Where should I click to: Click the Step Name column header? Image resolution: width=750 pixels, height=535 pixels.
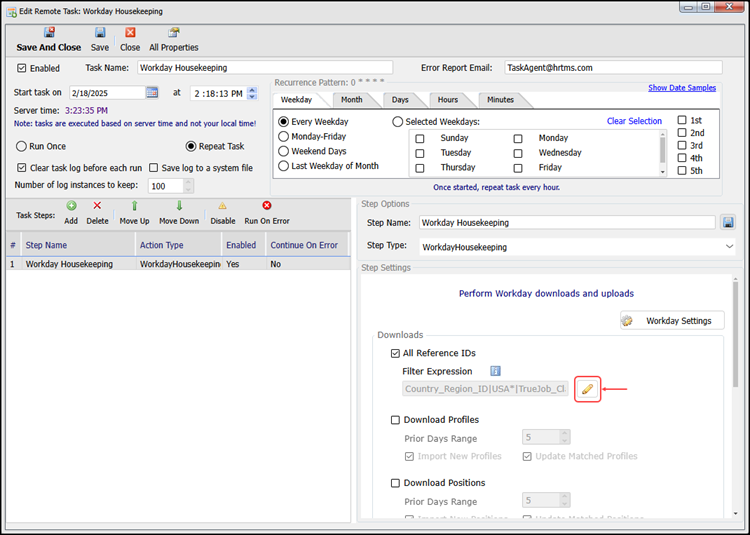(78, 245)
